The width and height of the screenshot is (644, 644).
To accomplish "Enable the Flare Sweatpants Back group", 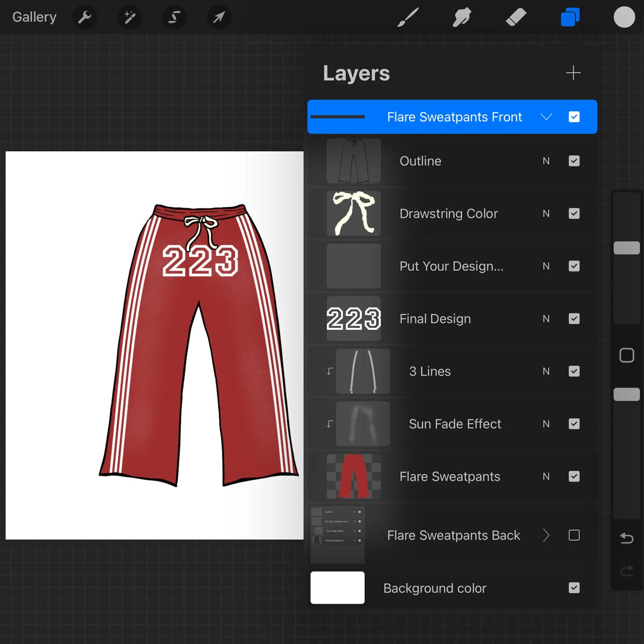I will pyautogui.click(x=574, y=535).
